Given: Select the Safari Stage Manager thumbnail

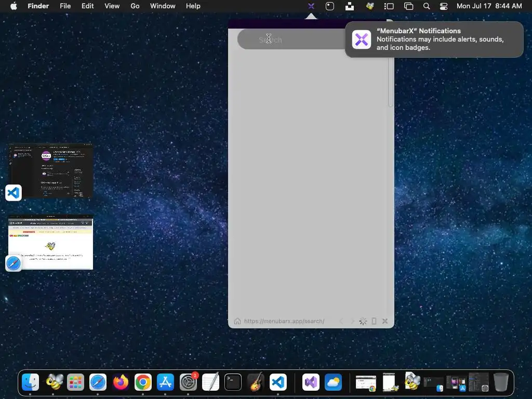Looking at the screenshot, I should click(x=50, y=242).
